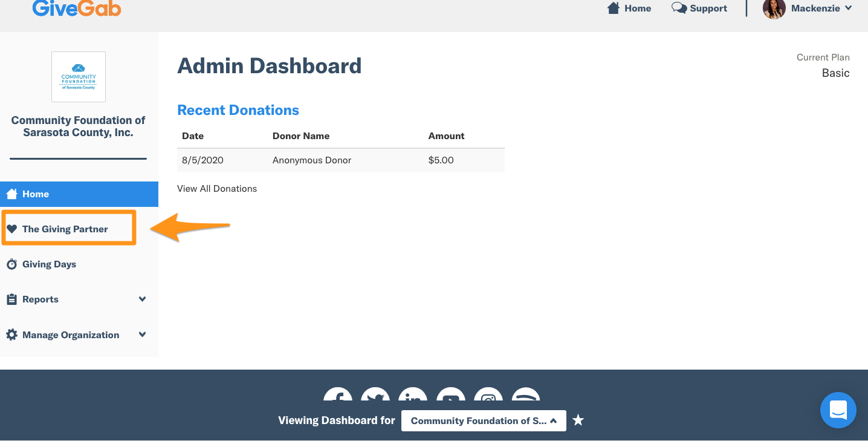Click the 8/5/2020 date cell
Screen dimensions: 868x441
[x=202, y=160]
